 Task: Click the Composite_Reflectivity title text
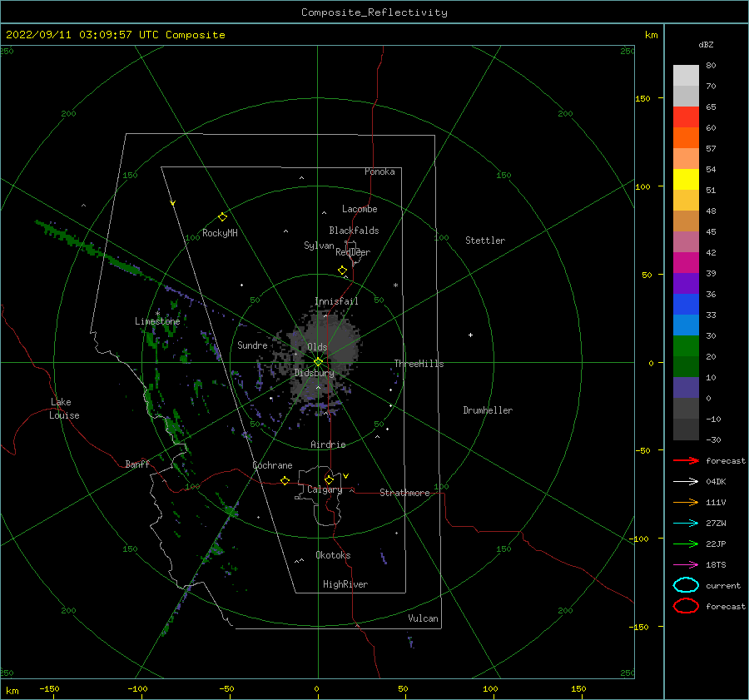coord(374,12)
